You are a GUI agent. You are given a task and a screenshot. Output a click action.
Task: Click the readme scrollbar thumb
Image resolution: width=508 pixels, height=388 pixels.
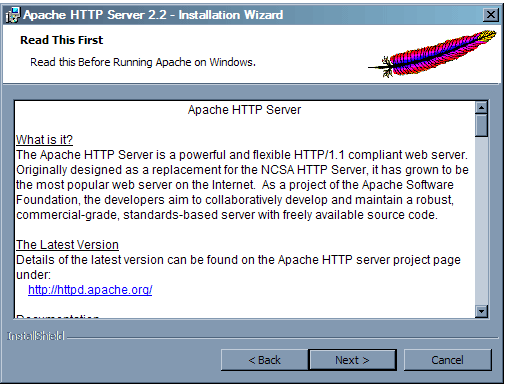tap(481, 125)
